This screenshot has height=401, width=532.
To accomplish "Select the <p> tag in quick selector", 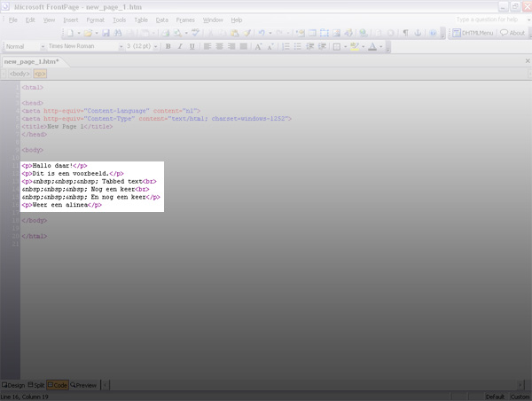I will pos(40,74).
